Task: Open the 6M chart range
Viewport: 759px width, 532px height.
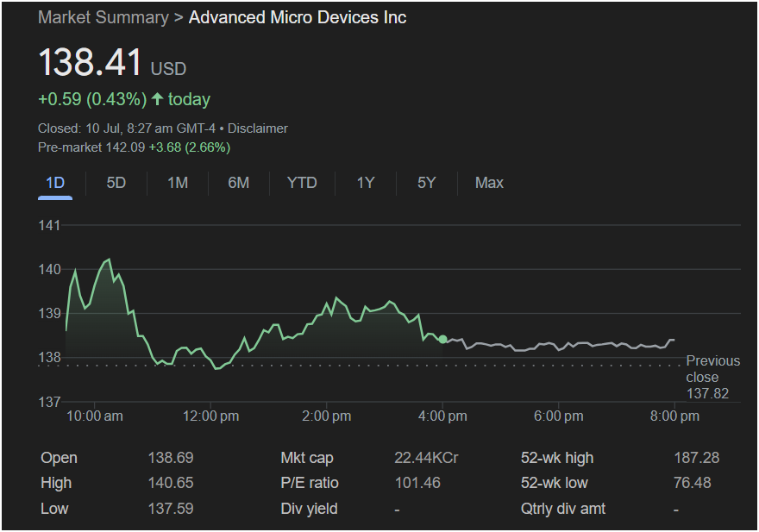Action: click(239, 183)
